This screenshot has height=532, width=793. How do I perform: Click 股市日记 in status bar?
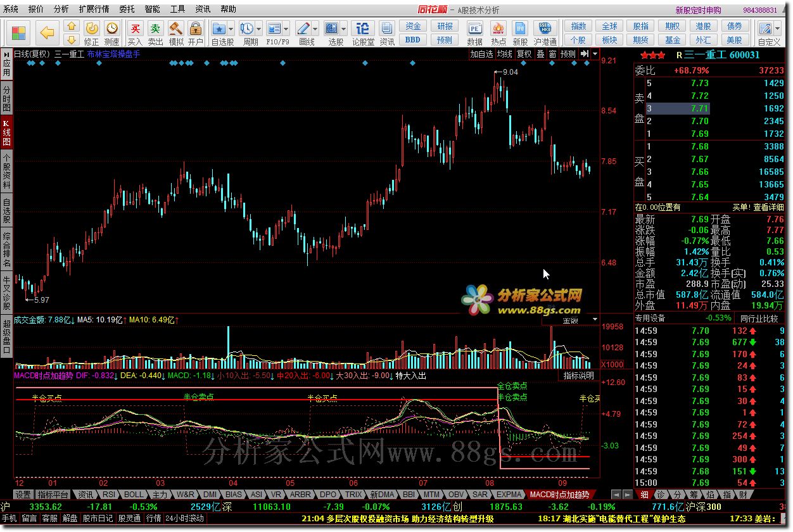pos(98,518)
